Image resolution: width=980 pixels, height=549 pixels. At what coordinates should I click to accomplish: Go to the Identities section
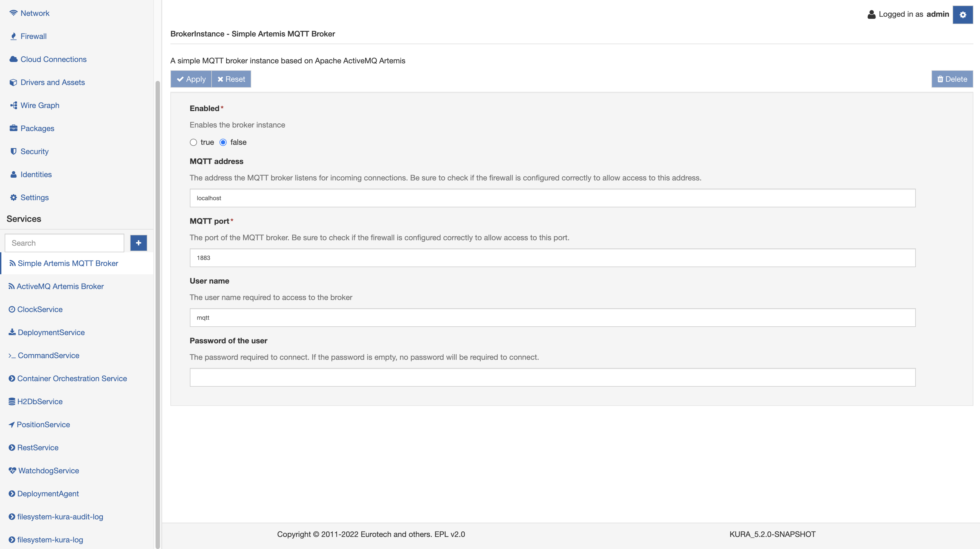click(36, 174)
